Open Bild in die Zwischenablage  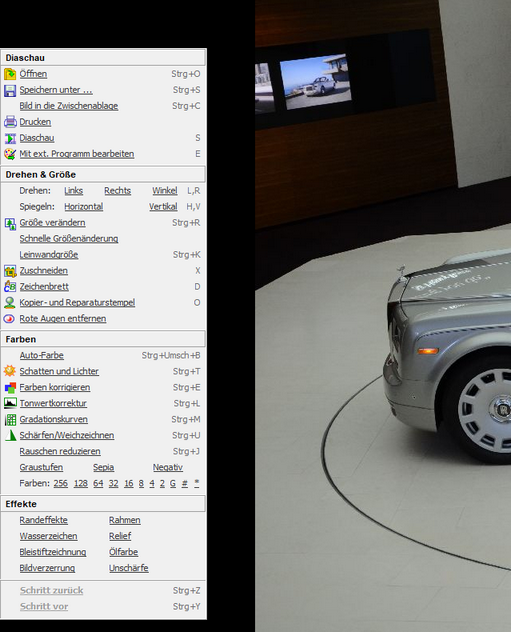click(69, 106)
